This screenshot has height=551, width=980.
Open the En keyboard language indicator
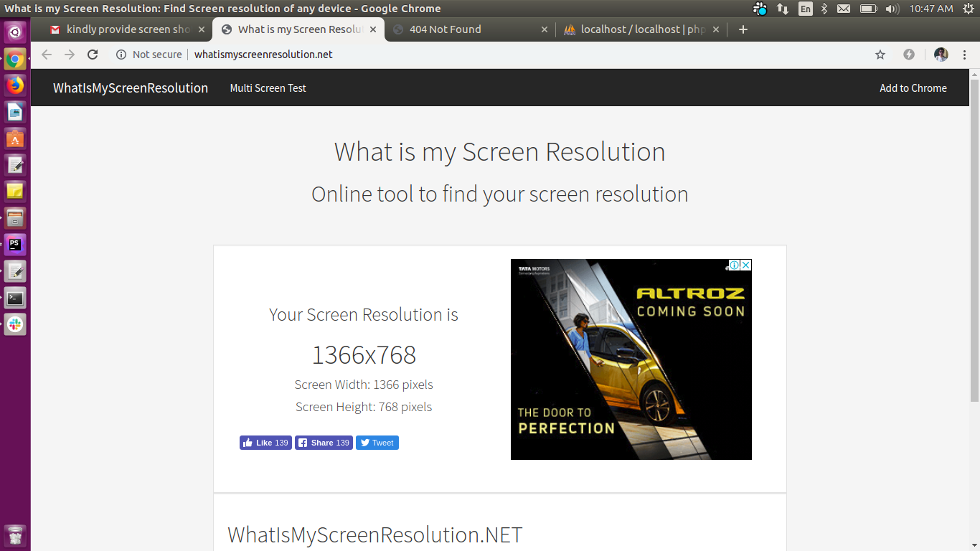(x=806, y=9)
